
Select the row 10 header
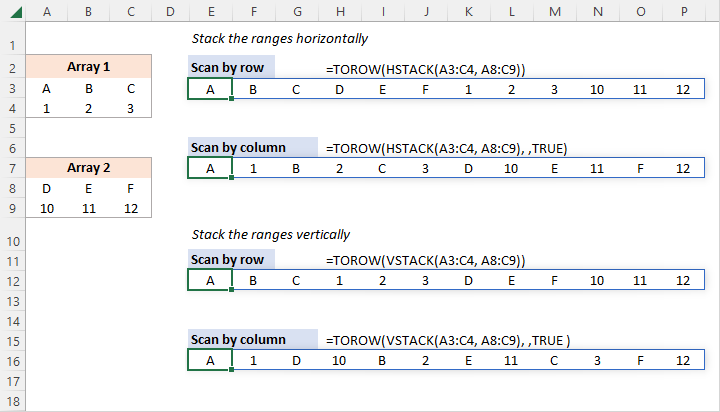point(11,242)
